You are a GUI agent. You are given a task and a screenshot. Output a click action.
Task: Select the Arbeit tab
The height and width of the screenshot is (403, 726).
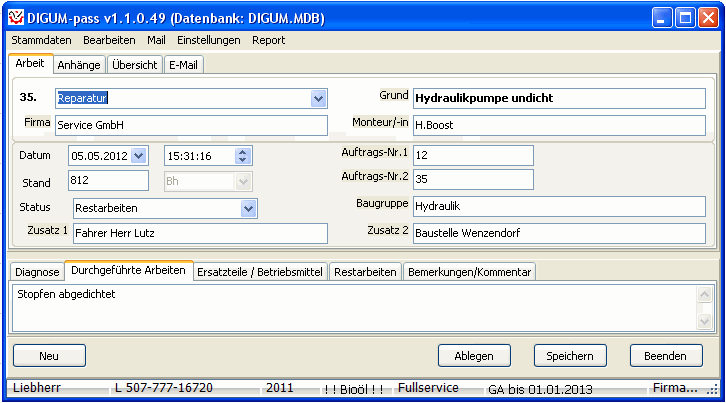coord(30,63)
